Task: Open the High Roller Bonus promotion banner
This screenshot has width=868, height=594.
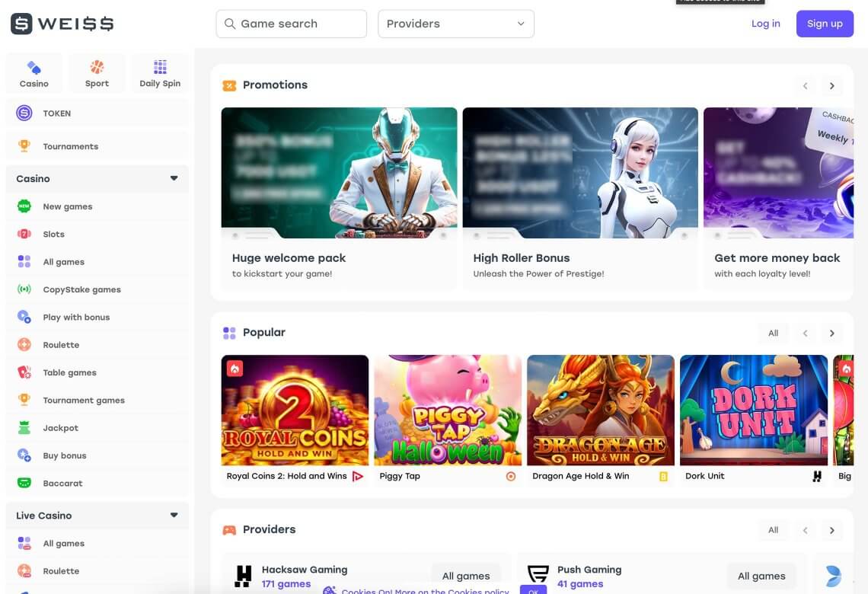Action: click(580, 173)
